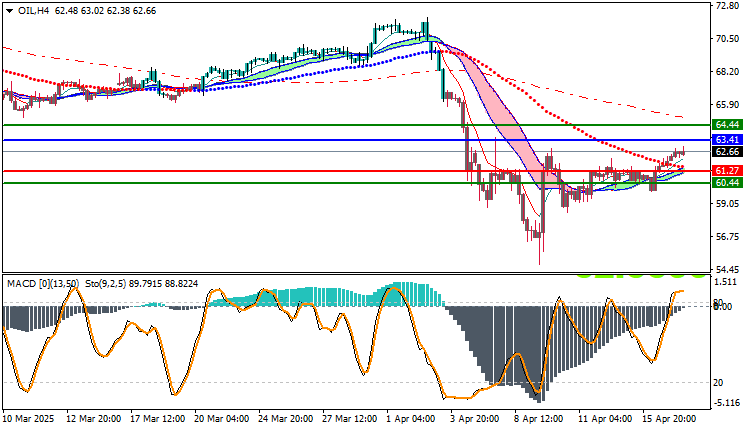This screenshot has height=430, width=750.
Task: Click the 64.44 green price level label
Action: pyautogui.click(x=728, y=125)
